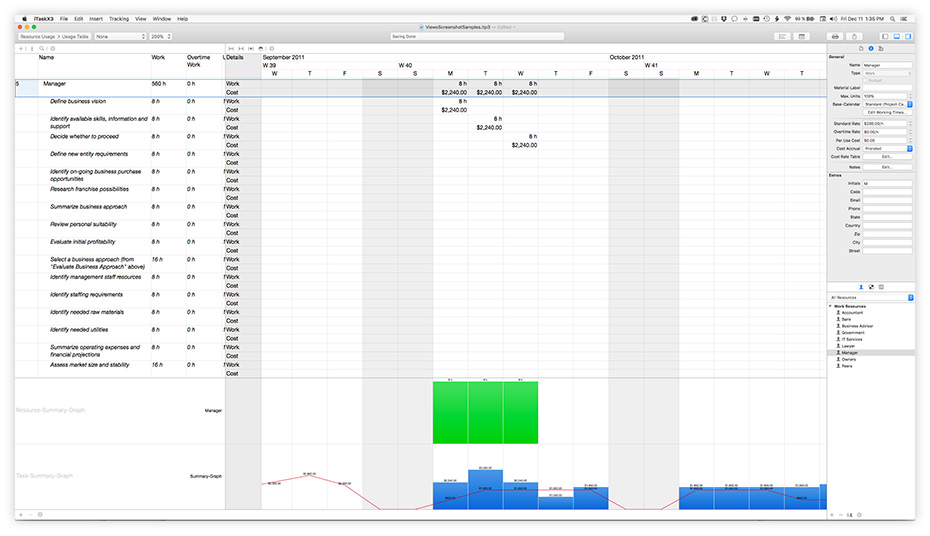Image resolution: width=930 pixels, height=536 pixels.
Task: Open the None filter dropdown
Action: (120, 37)
